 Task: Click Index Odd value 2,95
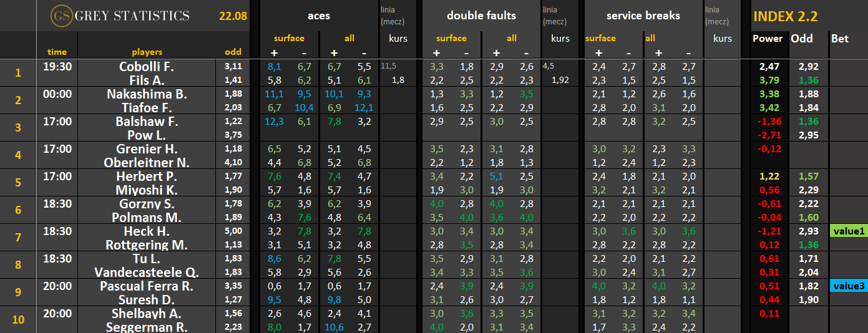click(x=808, y=135)
